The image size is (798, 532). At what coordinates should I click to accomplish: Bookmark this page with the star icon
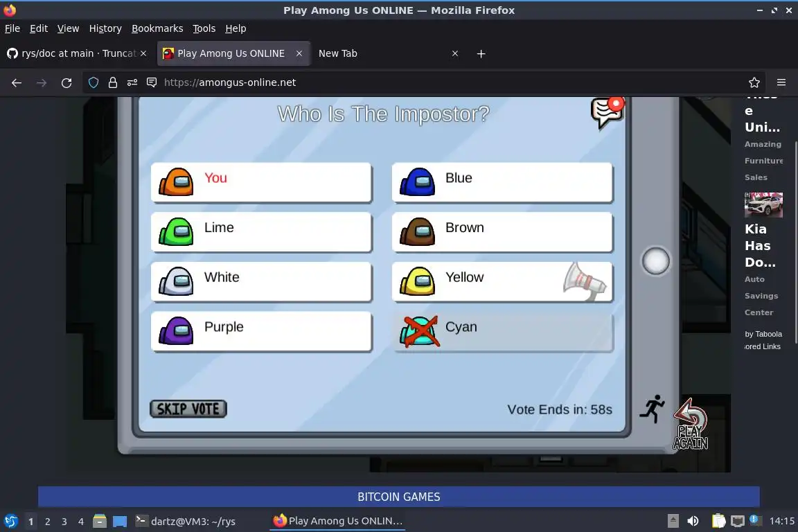pos(754,82)
